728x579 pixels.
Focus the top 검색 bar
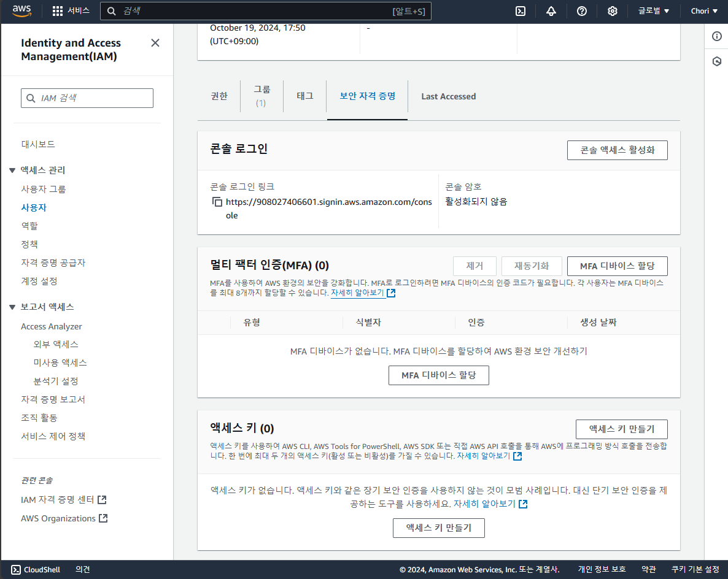click(266, 11)
